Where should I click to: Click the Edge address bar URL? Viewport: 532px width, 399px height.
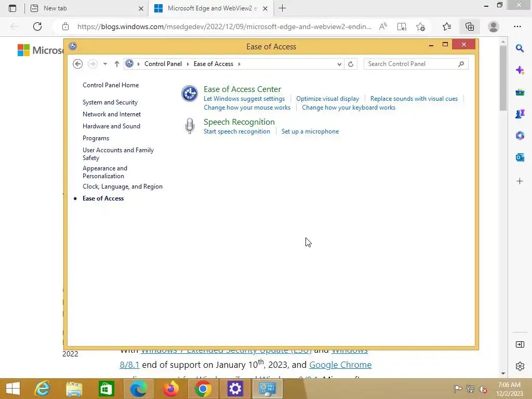224,26
